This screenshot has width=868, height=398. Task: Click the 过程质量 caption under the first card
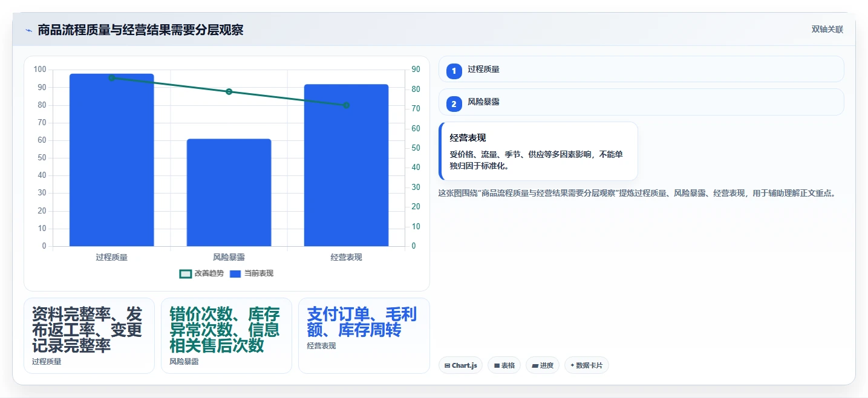coord(47,362)
